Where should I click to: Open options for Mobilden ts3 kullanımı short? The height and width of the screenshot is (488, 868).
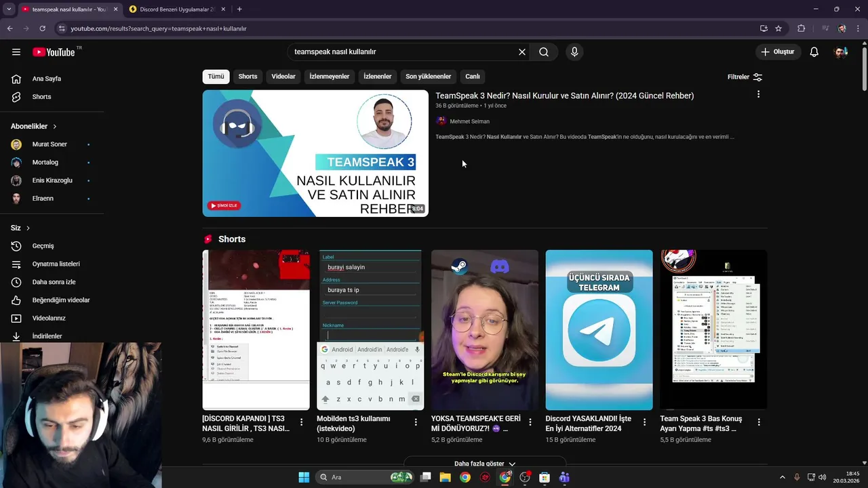416,422
